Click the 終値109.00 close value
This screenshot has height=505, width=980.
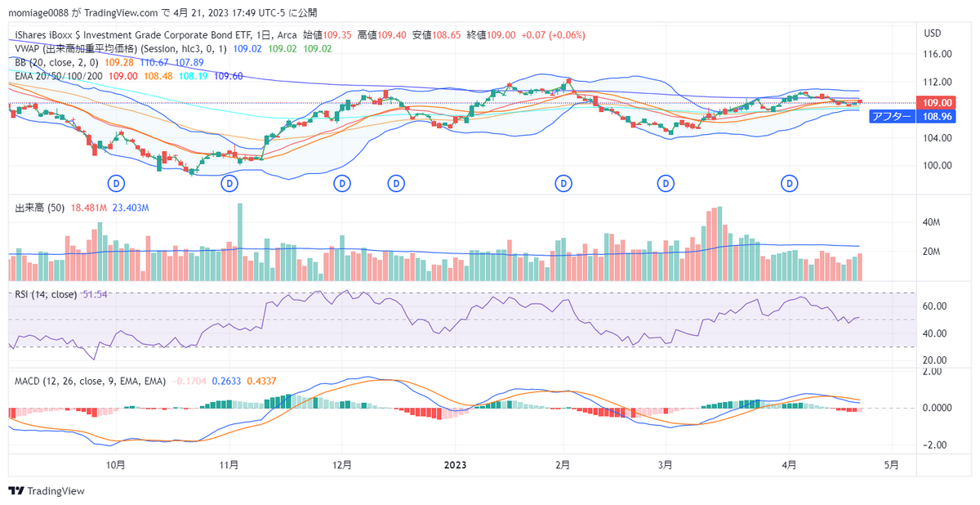[491, 35]
